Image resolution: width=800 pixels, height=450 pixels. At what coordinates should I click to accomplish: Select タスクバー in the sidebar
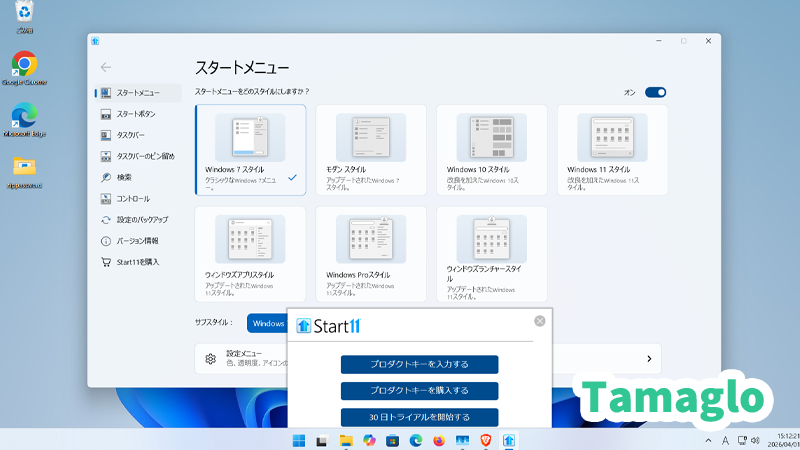click(130, 135)
